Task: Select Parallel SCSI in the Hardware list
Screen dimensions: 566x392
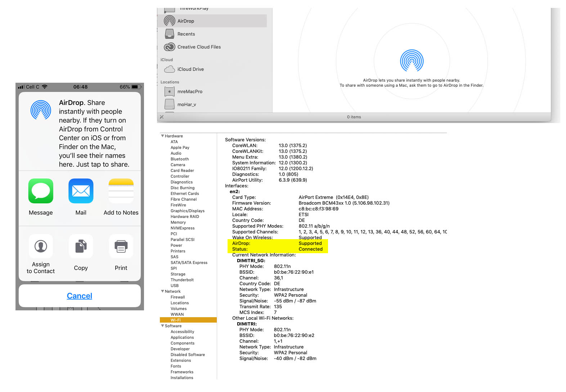Action: tap(183, 240)
